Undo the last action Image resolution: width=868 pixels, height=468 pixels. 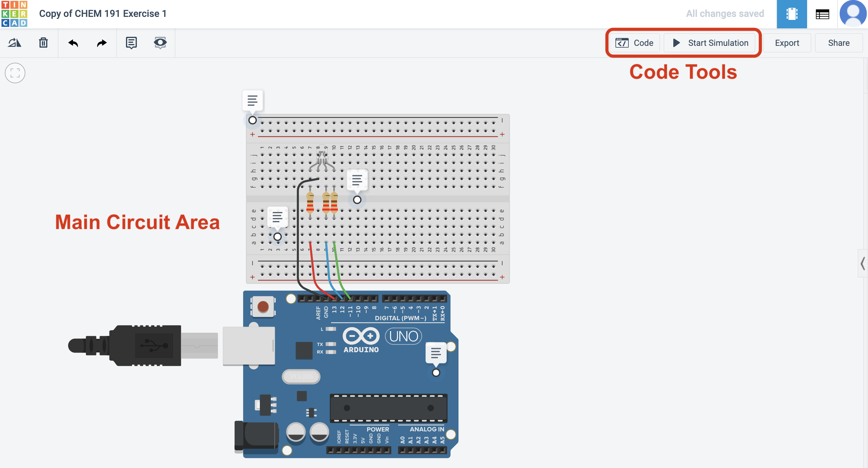pyautogui.click(x=74, y=43)
